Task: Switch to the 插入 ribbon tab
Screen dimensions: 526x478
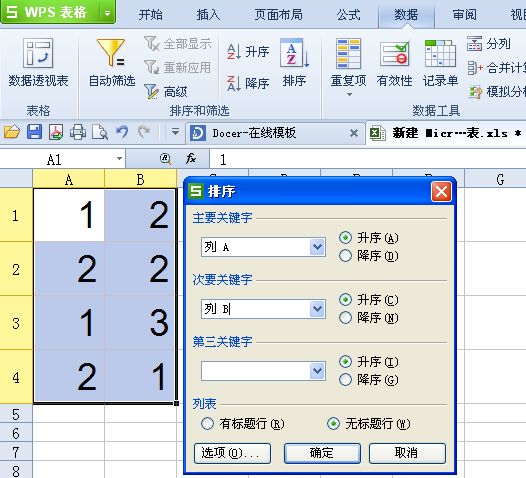Action: (208, 15)
